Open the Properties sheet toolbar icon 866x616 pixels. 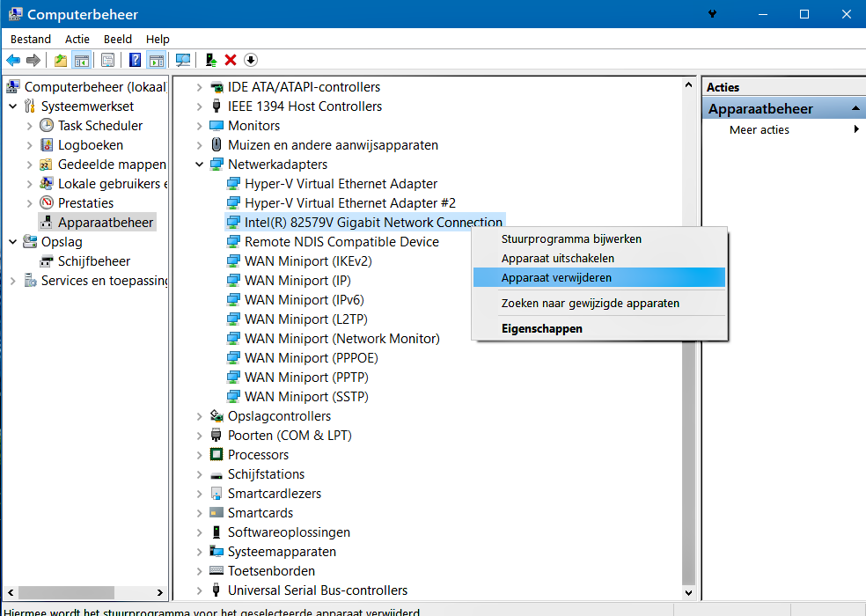point(107,60)
